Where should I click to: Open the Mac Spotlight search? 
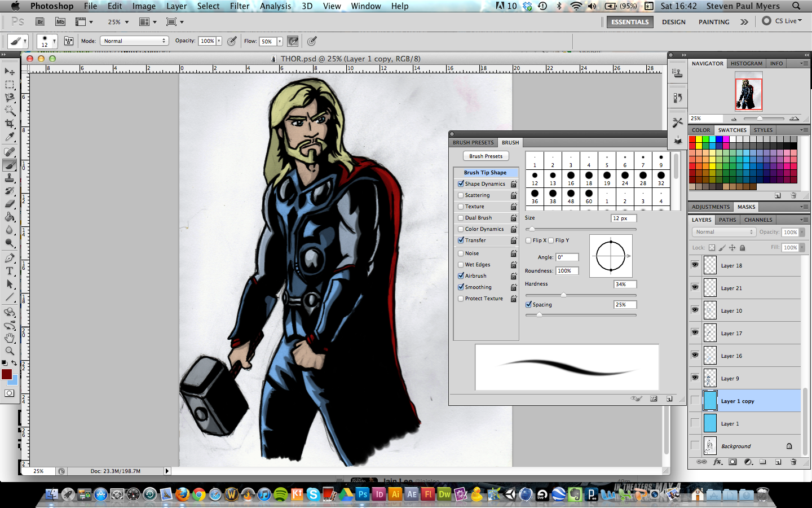click(x=796, y=6)
